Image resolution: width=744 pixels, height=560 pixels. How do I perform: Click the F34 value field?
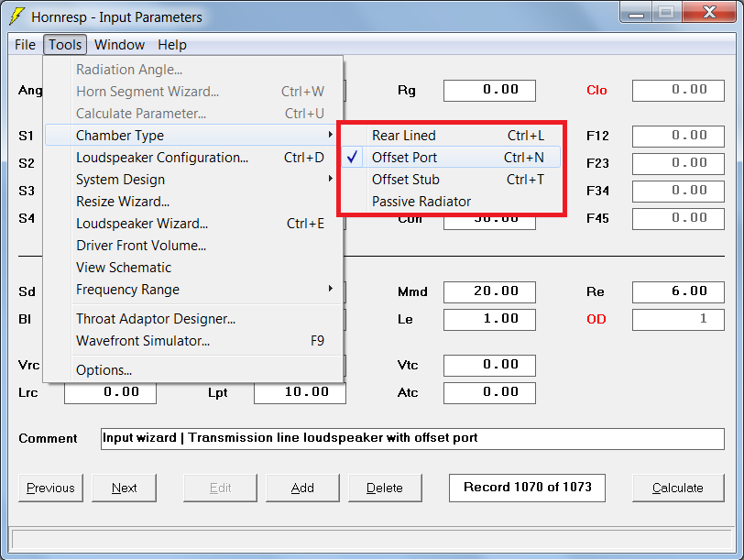tap(678, 192)
